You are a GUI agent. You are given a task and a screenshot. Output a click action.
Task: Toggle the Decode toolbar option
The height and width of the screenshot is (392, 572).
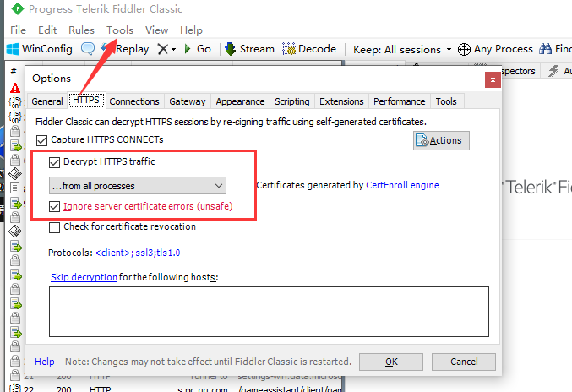click(x=309, y=49)
